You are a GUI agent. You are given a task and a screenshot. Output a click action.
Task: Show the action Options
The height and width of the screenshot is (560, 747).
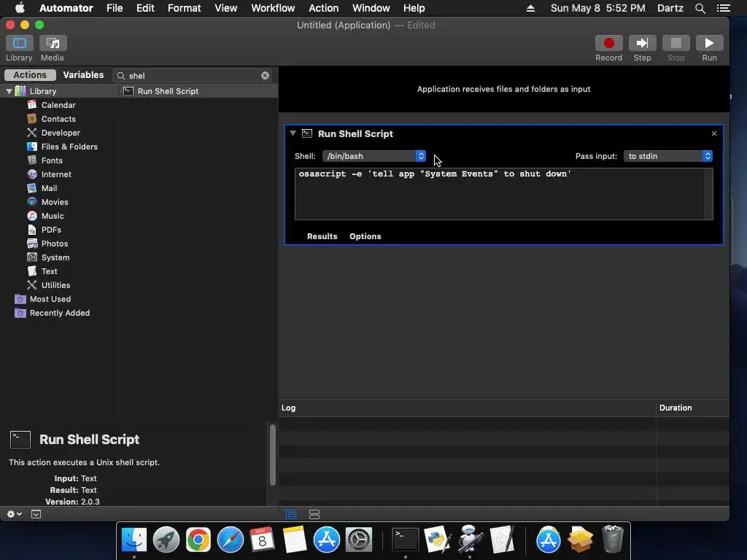(365, 236)
